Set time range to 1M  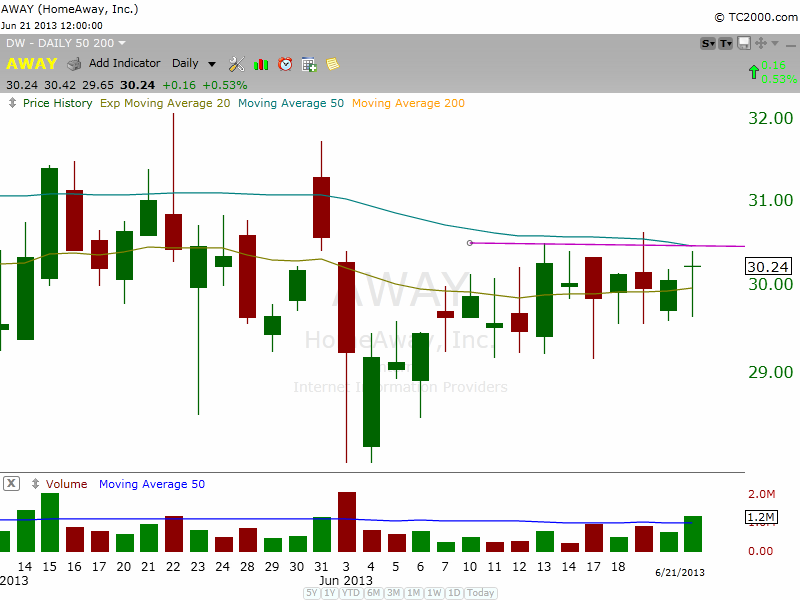pos(414,593)
